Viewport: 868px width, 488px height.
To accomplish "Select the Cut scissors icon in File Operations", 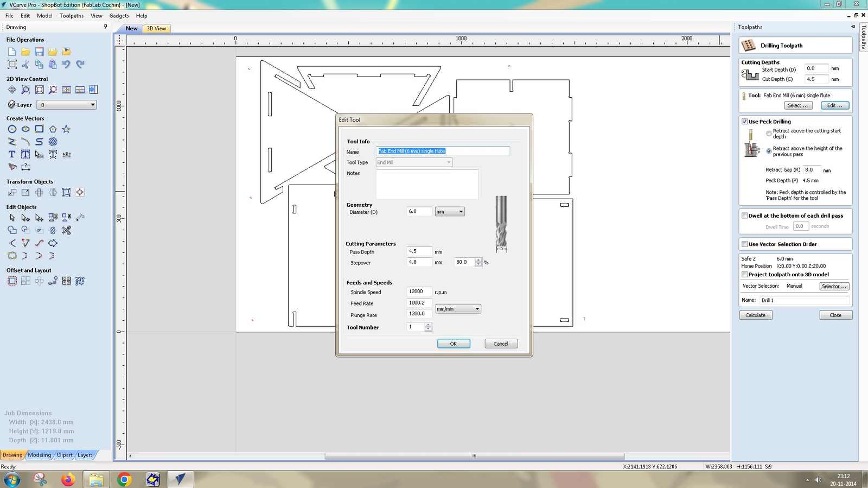I will (25, 64).
